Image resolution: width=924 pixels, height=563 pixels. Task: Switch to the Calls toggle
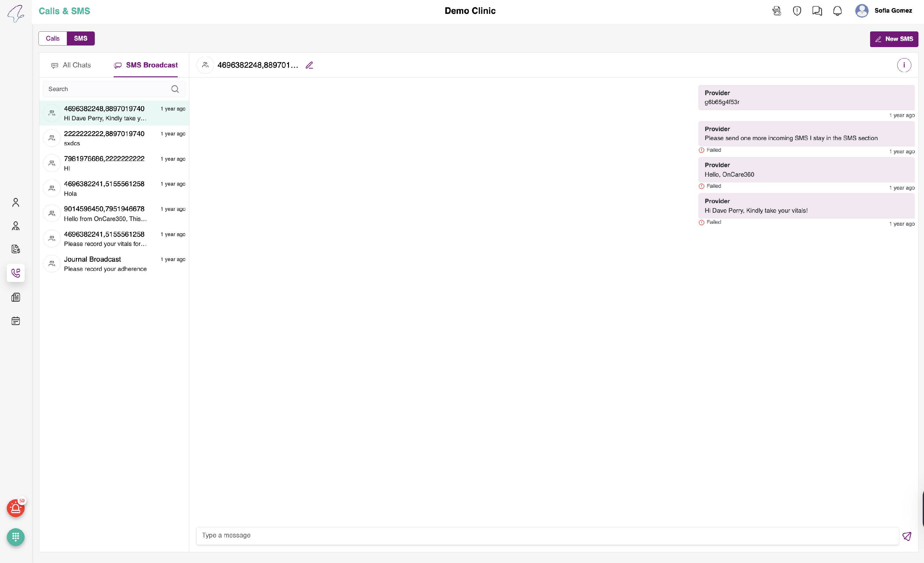[x=52, y=38]
